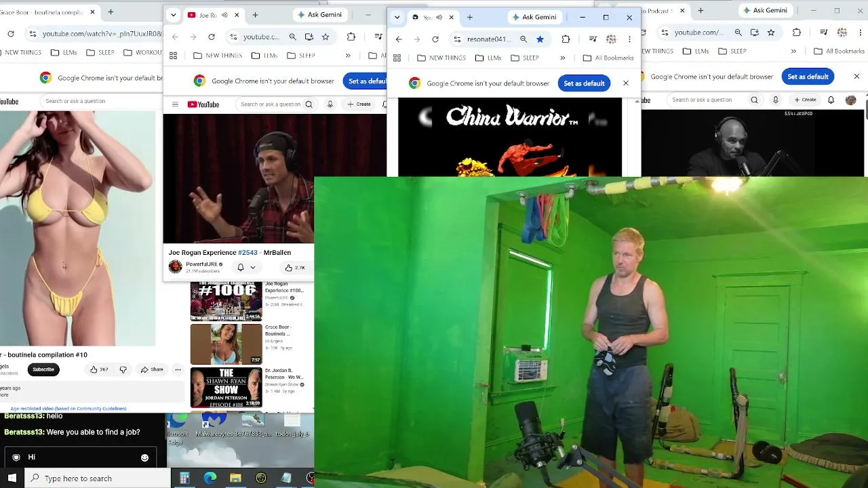Go back in Joe Rogan window
Screen dimensions: 868x488
click(175, 37)
